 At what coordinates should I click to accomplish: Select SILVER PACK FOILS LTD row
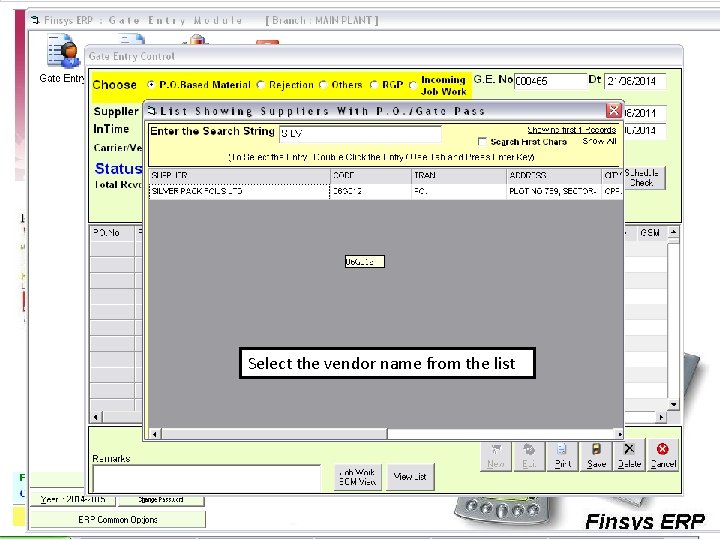tap(385, 191)
